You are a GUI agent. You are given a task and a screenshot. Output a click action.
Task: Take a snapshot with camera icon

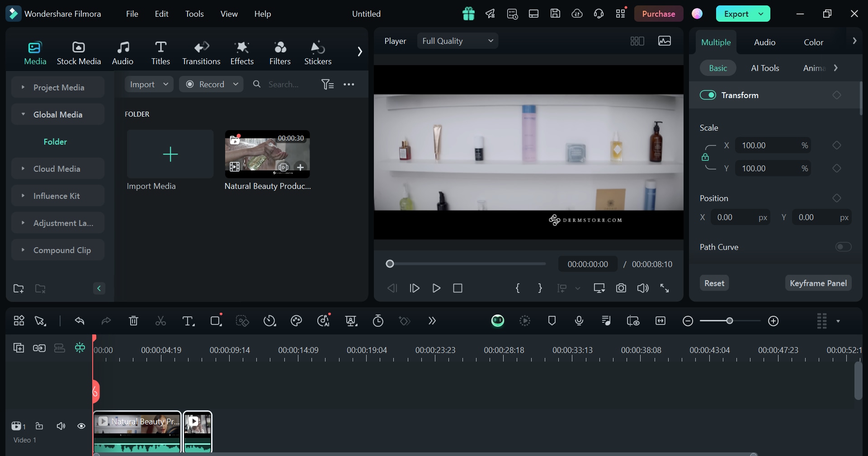coord(621,288)
